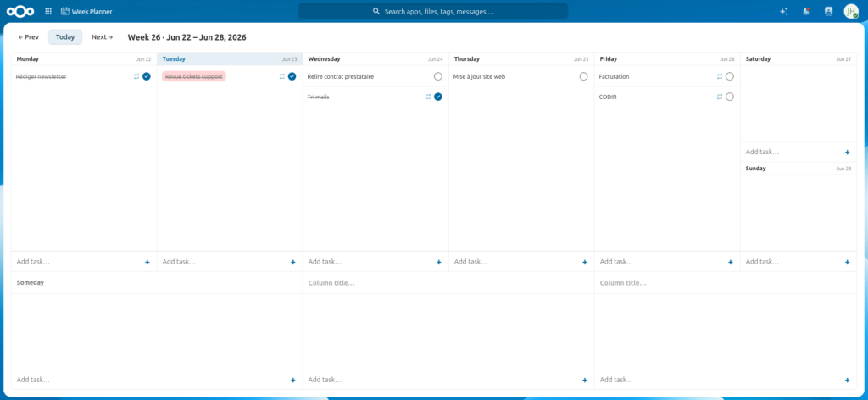Viewport: 868px width, 400px height.
Task: Open the contacts menu icon
Action: (828, 11)
